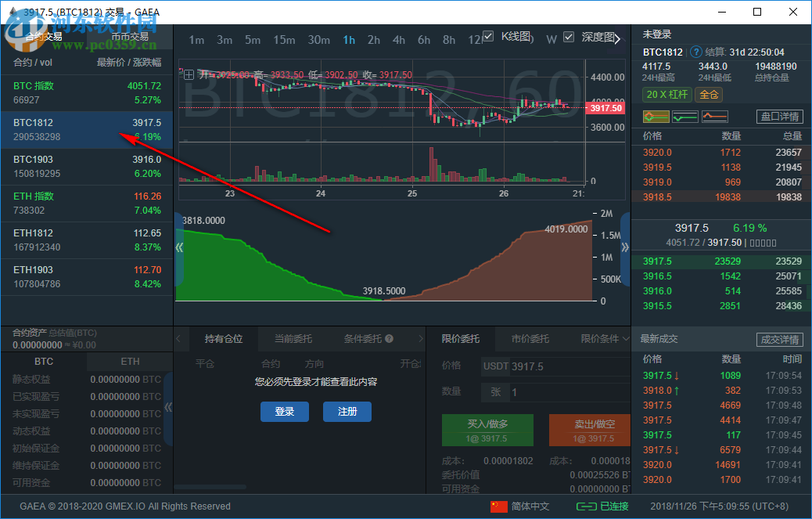Select 3m chart timeframe

[225, 40]
